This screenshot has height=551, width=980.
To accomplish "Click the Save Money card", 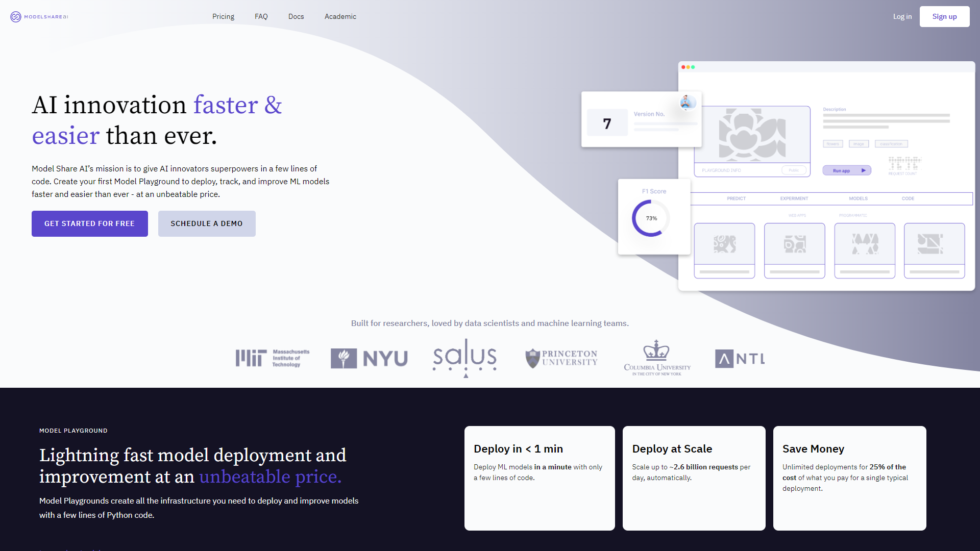I will [849, 478].
